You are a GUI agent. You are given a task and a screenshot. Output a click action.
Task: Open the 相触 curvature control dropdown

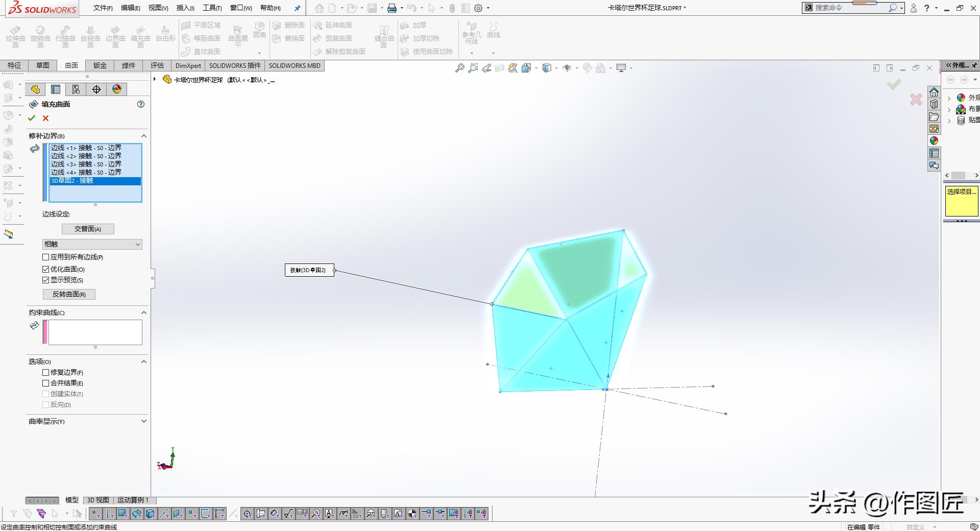click(92, 244)
